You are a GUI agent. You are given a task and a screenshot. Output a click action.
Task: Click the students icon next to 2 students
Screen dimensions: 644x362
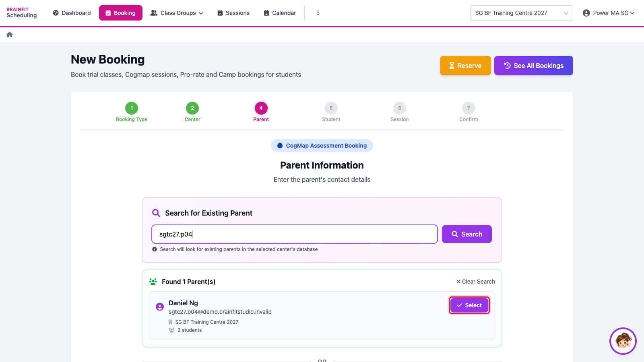(171, 330)
